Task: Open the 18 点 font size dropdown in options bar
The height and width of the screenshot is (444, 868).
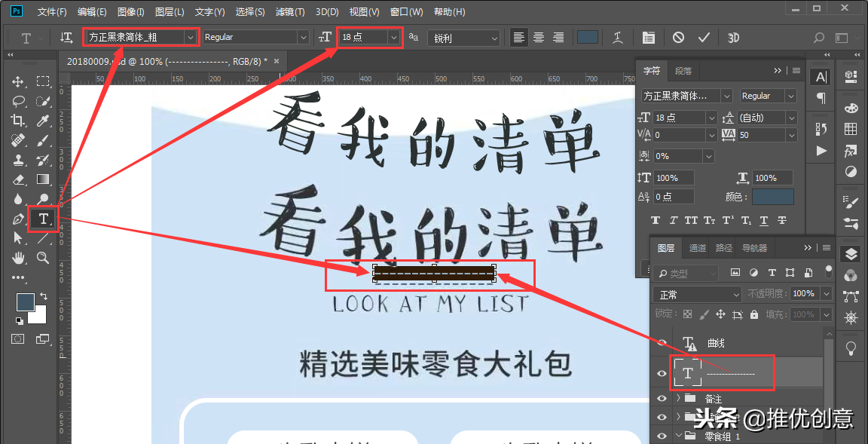Action: click(x=393, y=37)
